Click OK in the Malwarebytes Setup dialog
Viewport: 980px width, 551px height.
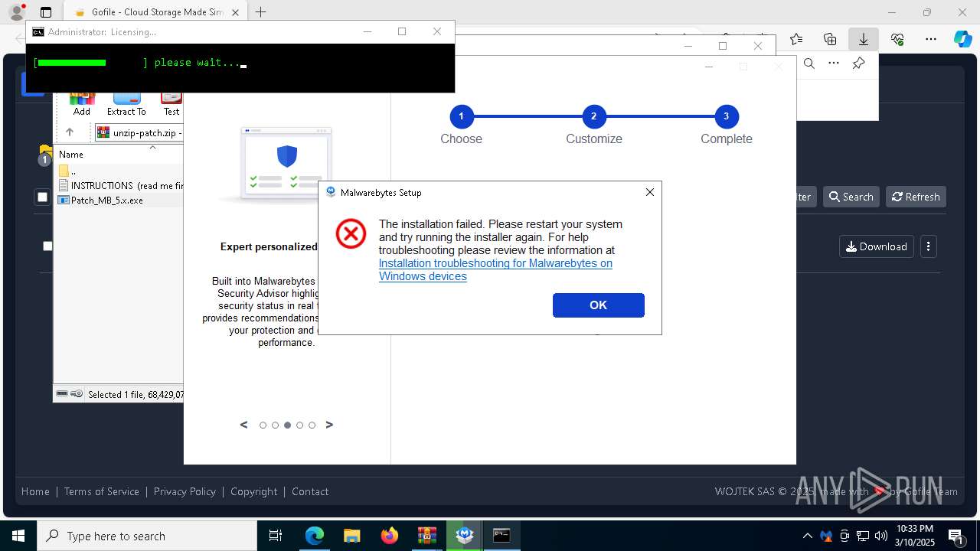tap(598, 305)
